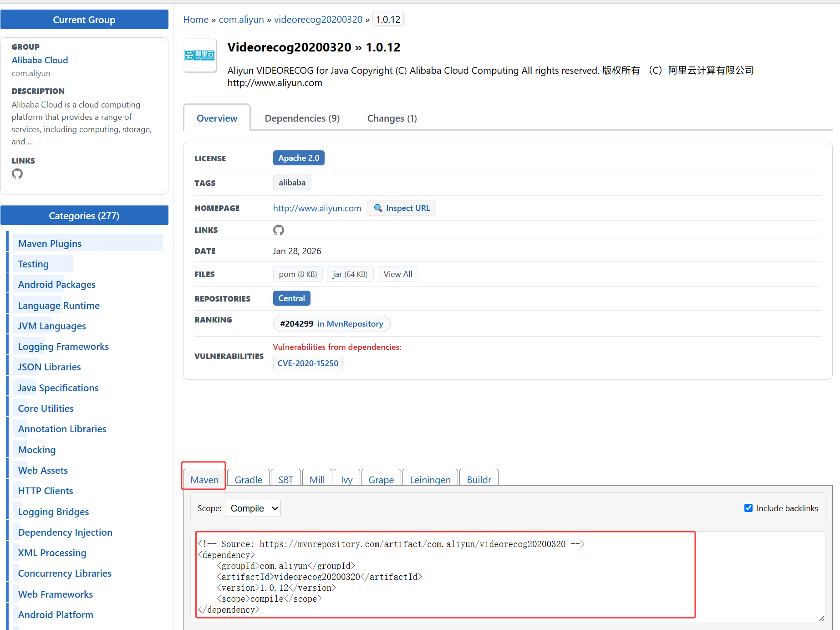Click the date value Jan 28, 2026
Viewport: 840px width, 630px height.
pos(297,251)
